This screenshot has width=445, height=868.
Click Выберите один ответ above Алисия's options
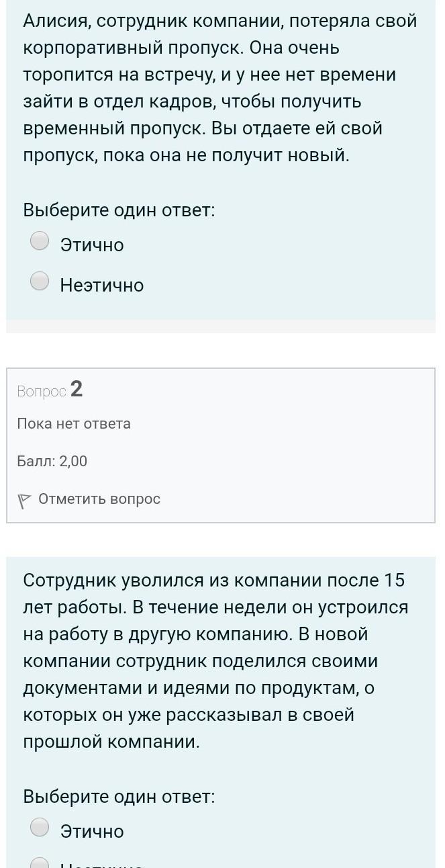point(119,210)
